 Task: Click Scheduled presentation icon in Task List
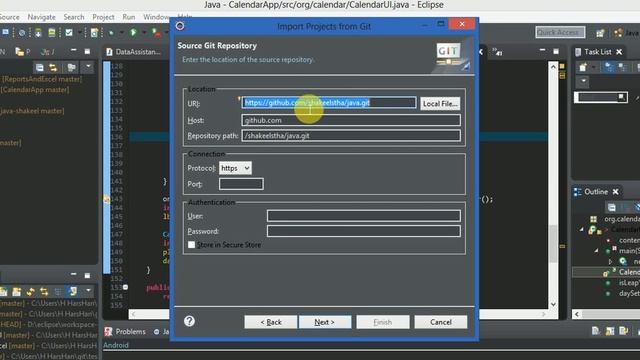(x=622, y=67)
